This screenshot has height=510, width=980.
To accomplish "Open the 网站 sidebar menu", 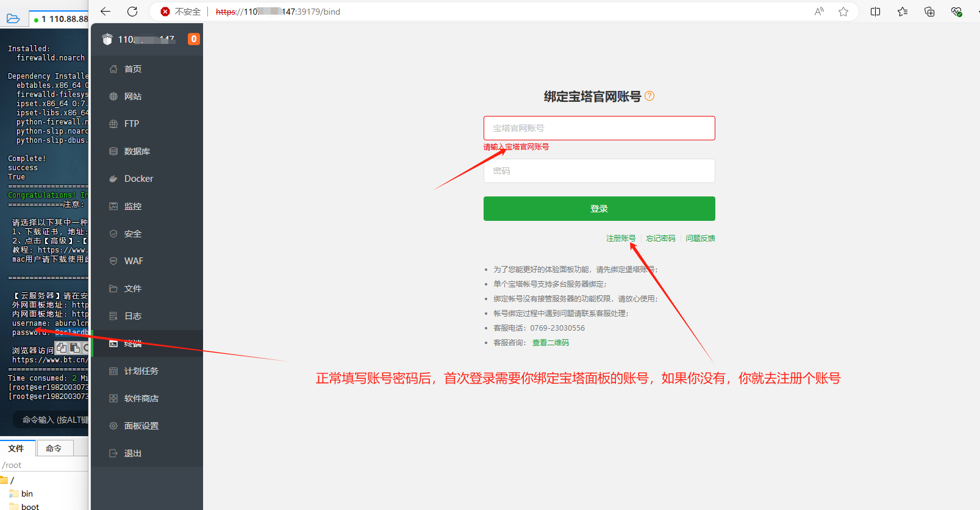I will click(133, 96).
